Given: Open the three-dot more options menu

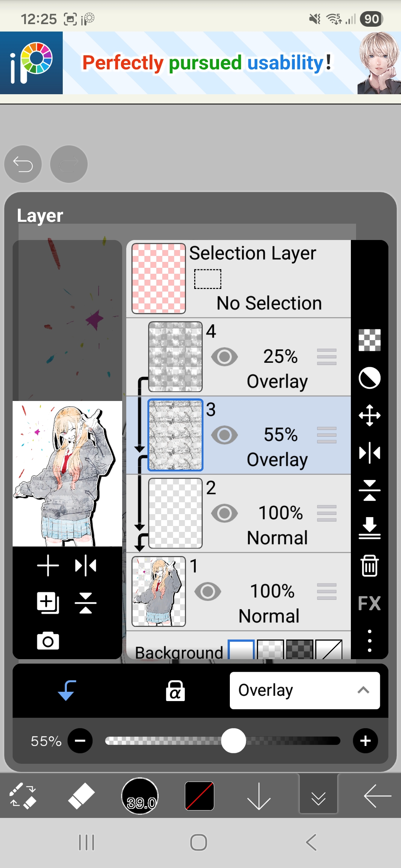Looking at the screenshot, I should tap(369, 641).
